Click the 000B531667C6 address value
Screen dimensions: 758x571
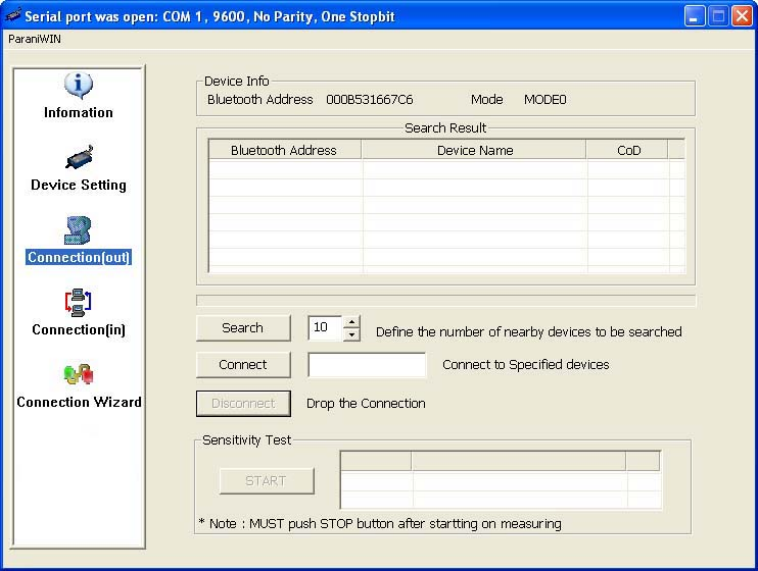coord(369,100)
